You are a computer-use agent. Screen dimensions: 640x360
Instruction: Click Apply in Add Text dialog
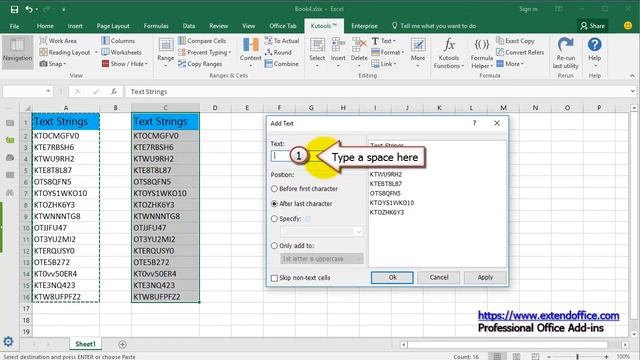pos(485,278)
